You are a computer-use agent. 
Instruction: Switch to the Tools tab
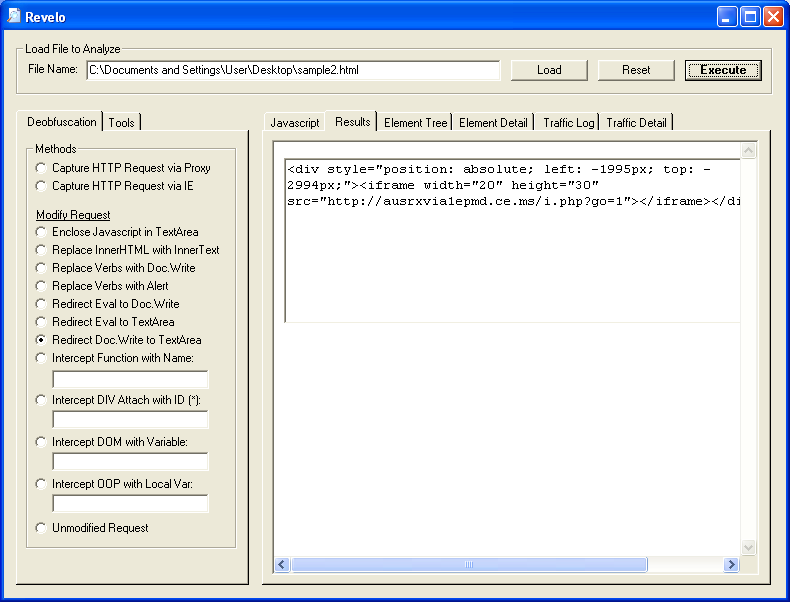[x=122, y=122]
